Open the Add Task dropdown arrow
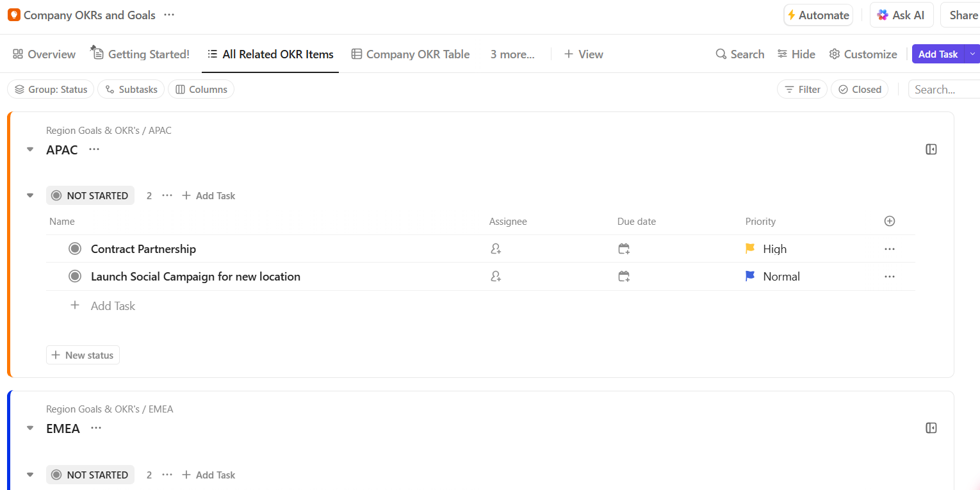This screenshot has height=490, width=980. click(972, 54)
